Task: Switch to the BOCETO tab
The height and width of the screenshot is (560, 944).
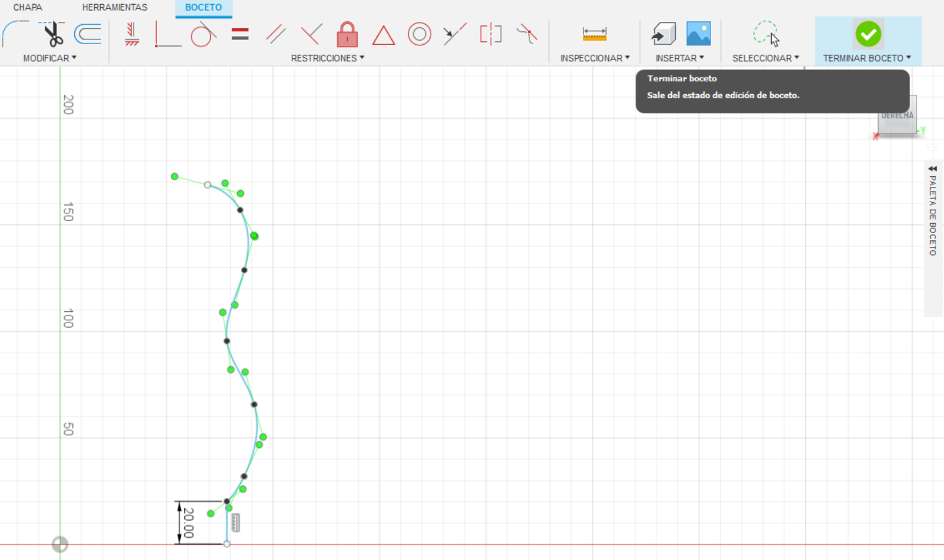Action: pos(204,7)
